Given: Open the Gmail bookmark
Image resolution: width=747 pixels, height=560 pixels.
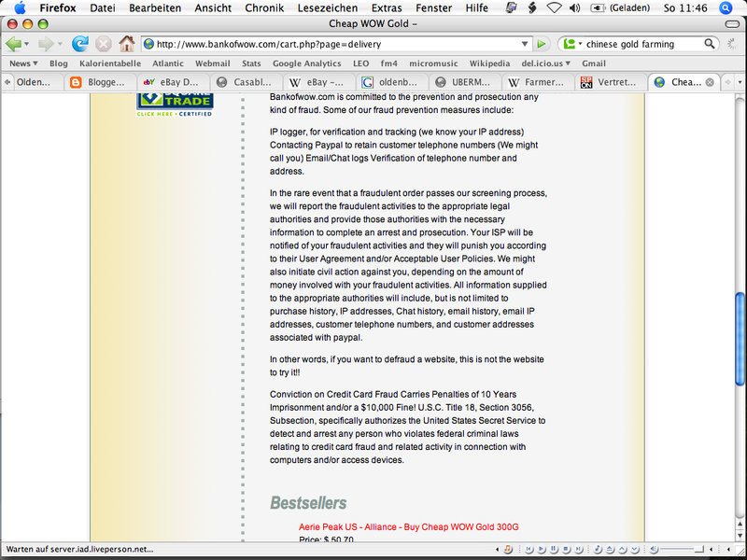Looking at the screenshot, I should tap(594, 63).
